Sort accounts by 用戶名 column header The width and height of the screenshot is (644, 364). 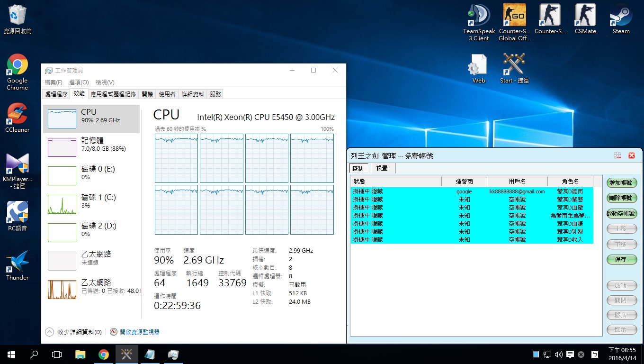tap(517, 182)
